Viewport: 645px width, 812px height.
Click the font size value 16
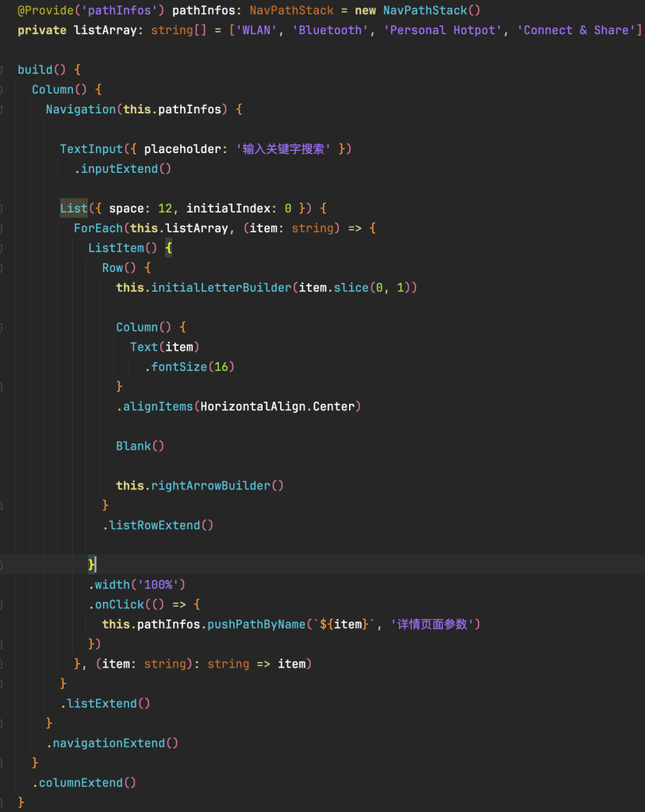click(221, 366)
